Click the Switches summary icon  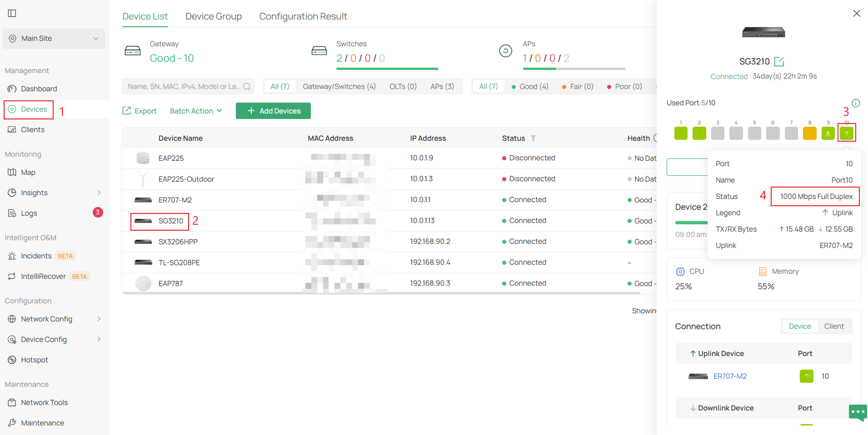(319, 51)
